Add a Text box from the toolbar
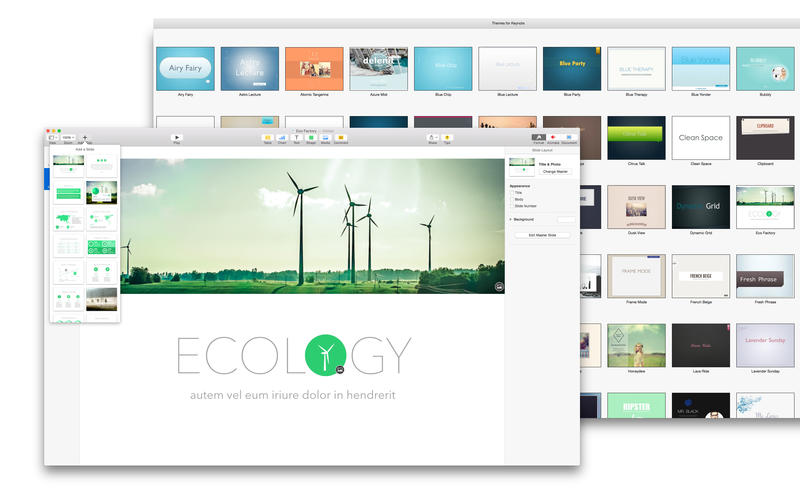This screenshot has width=800, height=500. tap(296, 137)
